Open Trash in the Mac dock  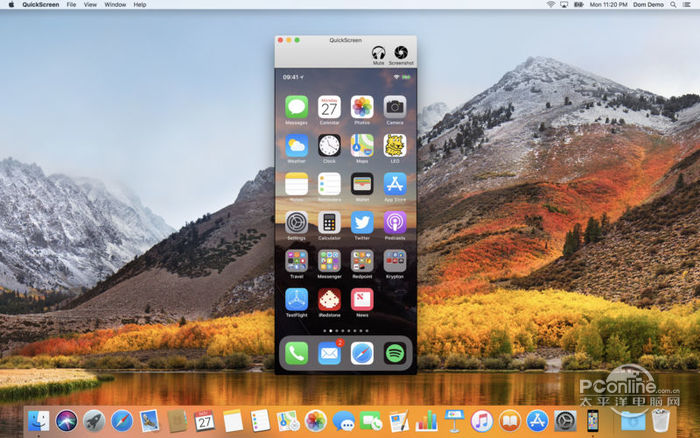tap(660, 421)
